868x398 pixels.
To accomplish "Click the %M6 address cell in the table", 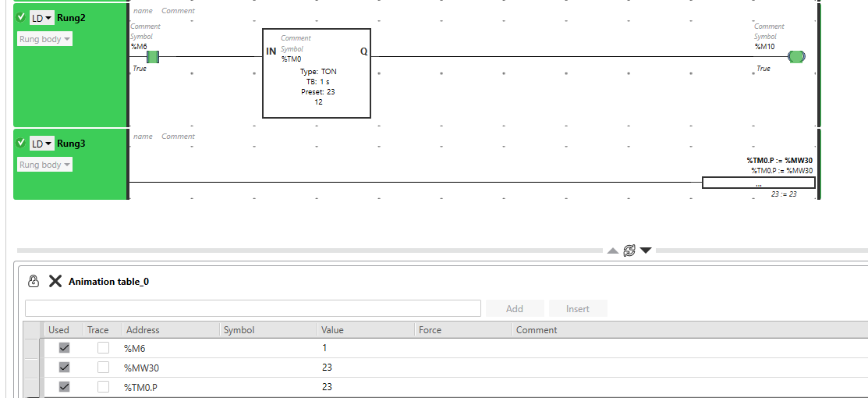I will 171,348.
